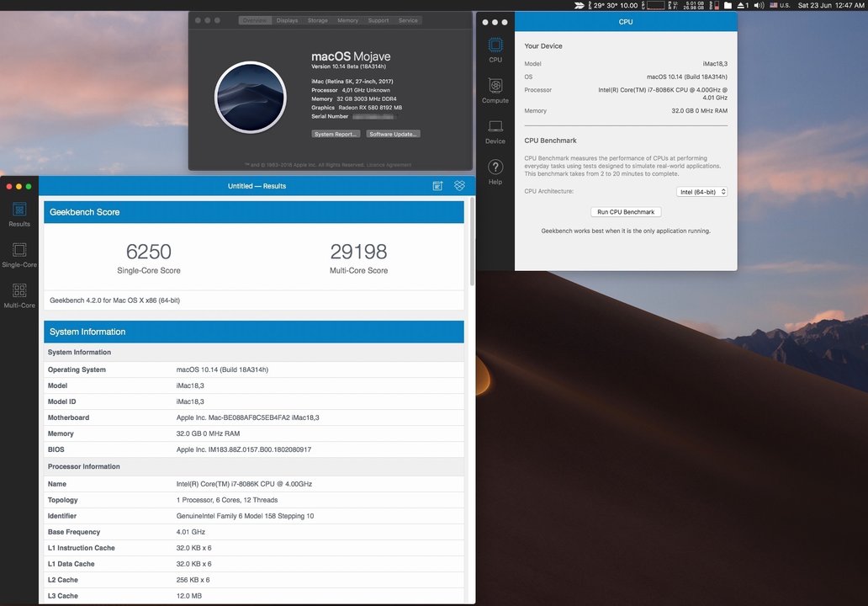Switch to the Overview tab in About This Mac
The image size is (868, 606).
pos(255,20)
